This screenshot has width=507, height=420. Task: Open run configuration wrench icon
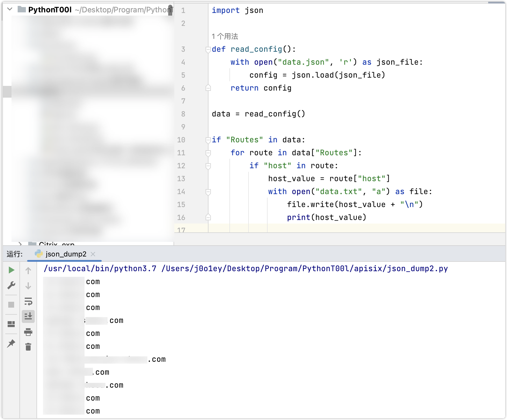pos(11,285)
